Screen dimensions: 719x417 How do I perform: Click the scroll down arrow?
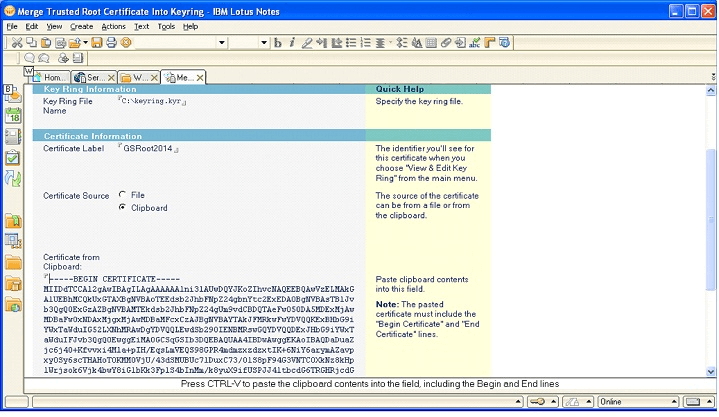coord(711,372)
